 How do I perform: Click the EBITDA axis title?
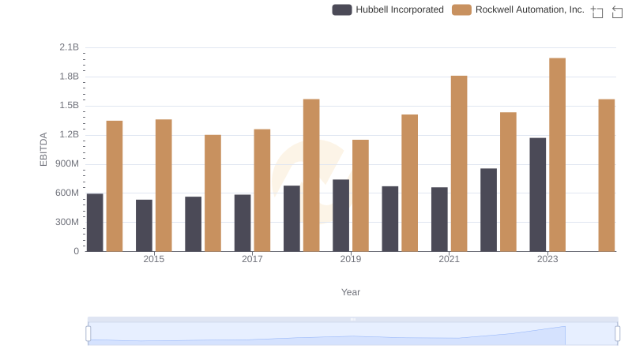[x=43, y=149]
